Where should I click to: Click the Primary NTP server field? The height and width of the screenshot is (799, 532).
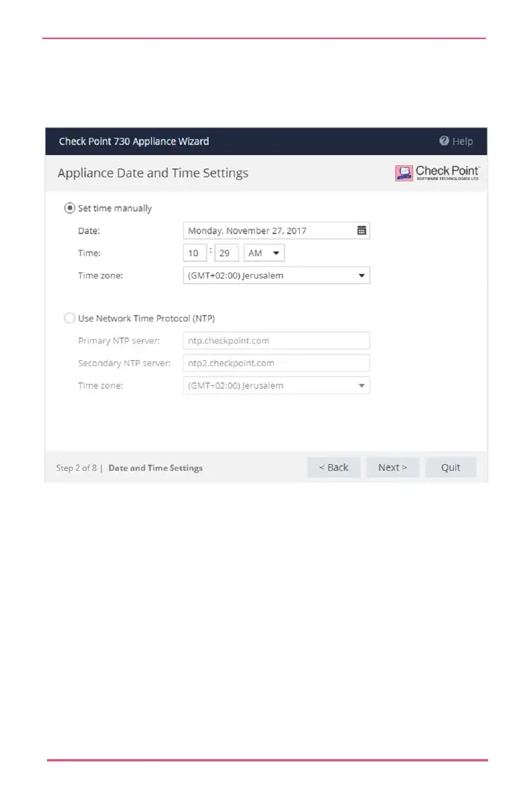click(x=276, y=340)
